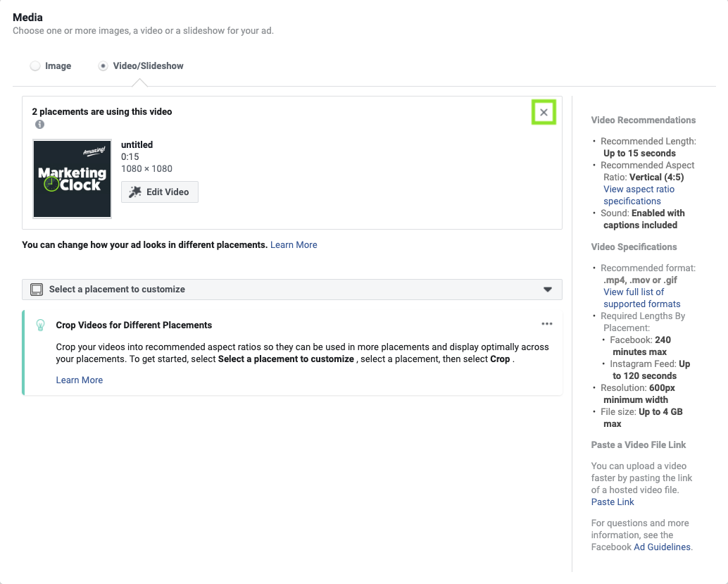Image resolution: width=728 pixels, height=584 pixels.
Task: Click the Marketing Clock video thumbnail
Action: click(x=72, y=178)
